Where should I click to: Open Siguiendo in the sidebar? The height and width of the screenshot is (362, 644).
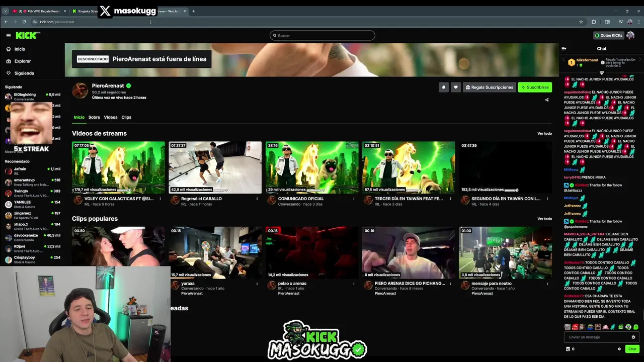pos(24,73)
